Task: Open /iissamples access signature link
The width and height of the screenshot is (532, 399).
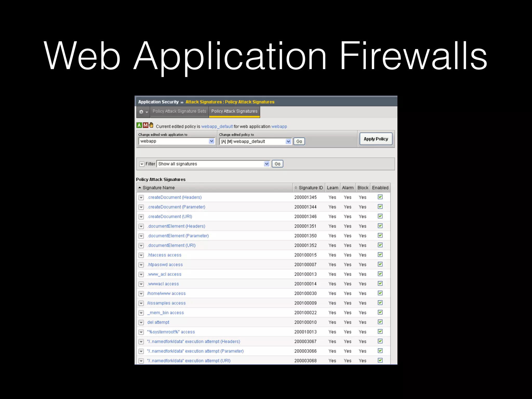Action: click(x=166, y=303)
